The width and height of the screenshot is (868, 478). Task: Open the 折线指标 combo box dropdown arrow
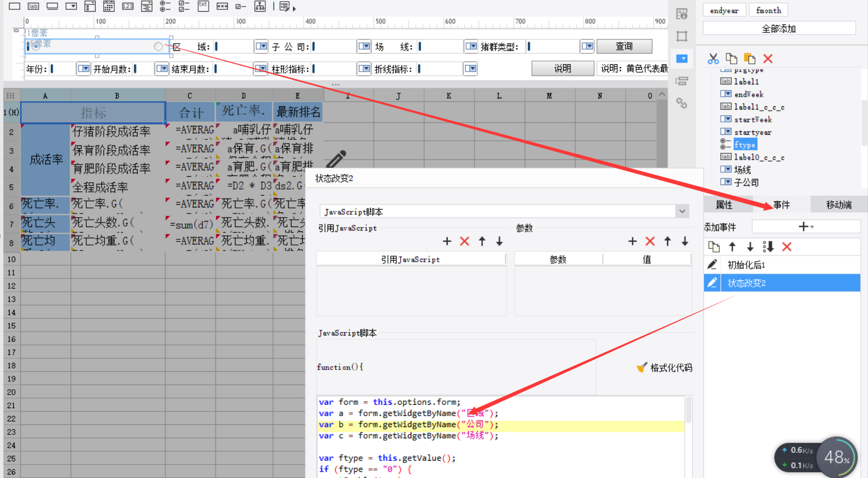point(470,68)
